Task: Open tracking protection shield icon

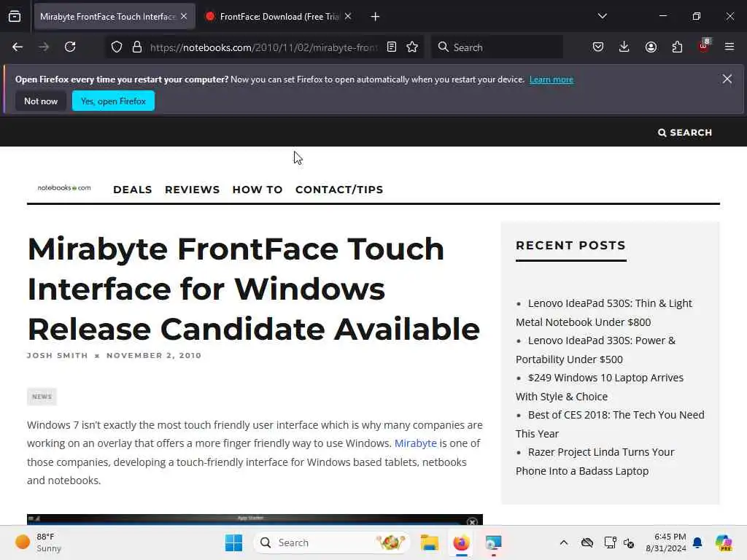Action: (x=117, y=47)
